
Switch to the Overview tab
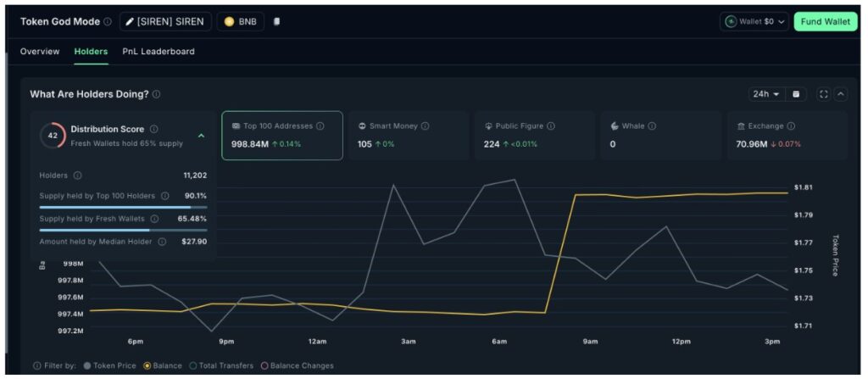pyautogui.click(x=40, y=52)
